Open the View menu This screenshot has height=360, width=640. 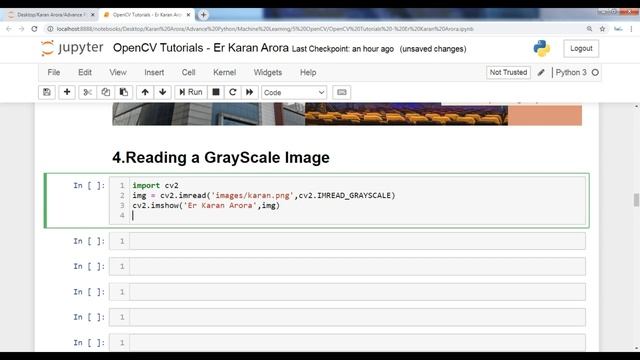118,72
